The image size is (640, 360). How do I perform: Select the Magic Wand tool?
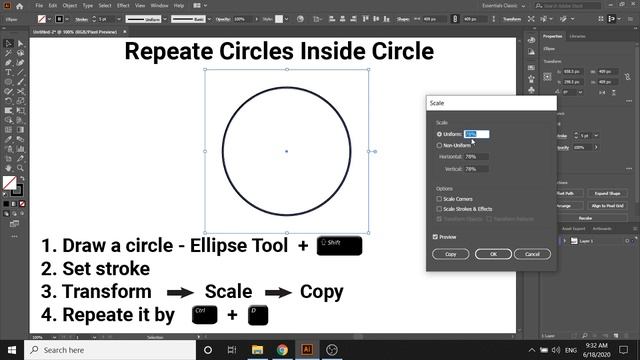pyautogui.click(x=8, y=53)
